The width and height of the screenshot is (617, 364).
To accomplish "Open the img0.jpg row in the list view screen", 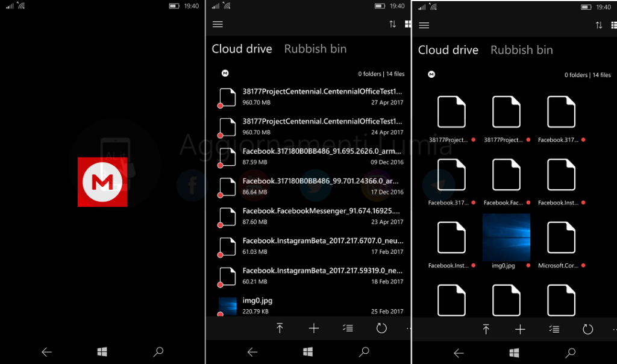I will (x=311, y=306).
